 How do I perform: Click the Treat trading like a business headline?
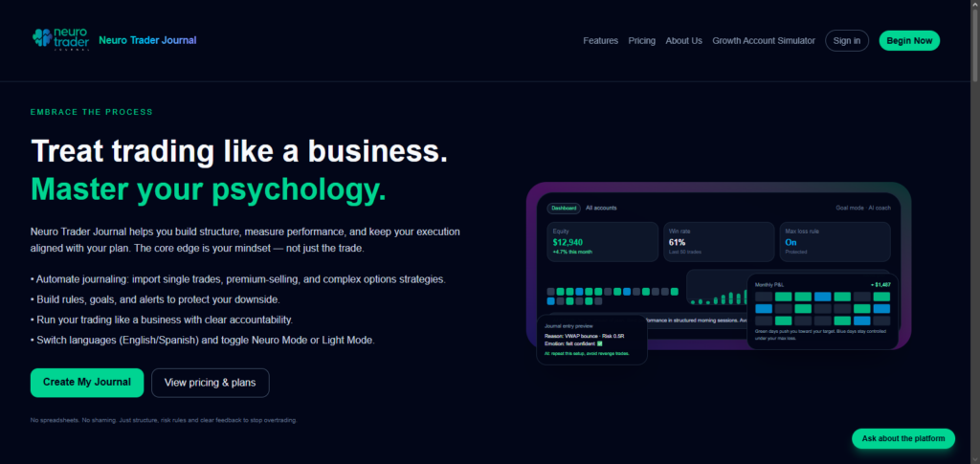[239, 152]
